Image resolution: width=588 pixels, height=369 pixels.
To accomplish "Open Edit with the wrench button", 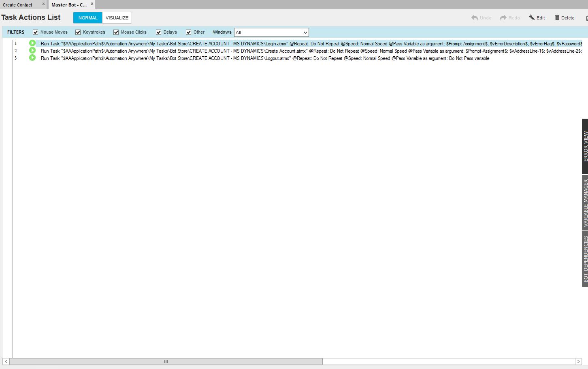I will (537, 18).
